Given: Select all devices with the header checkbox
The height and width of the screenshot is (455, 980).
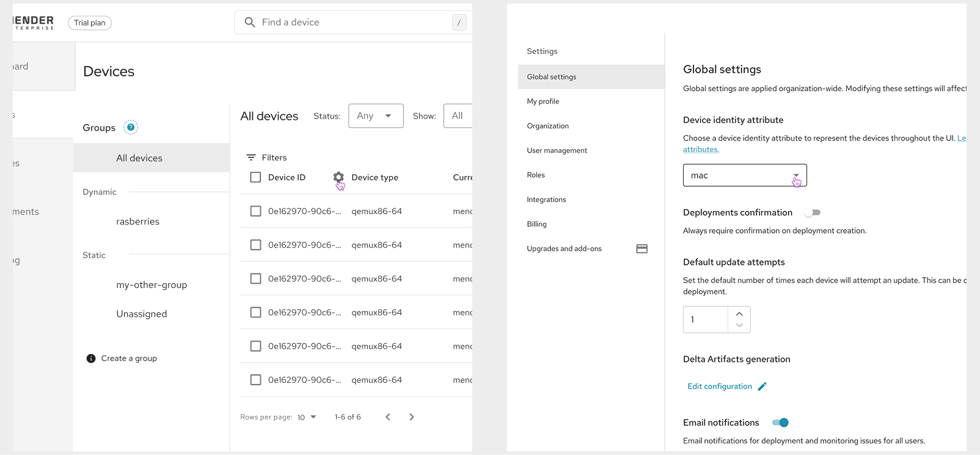Looking at the screenshot, I should click(x=256, y=177).
